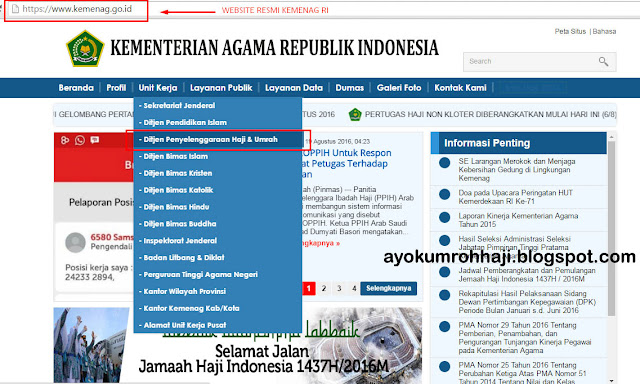Screen dimensions: 640x384
Task: Select Kantor Wilayah Provinsi entry
Action: [x=218, y=291]
